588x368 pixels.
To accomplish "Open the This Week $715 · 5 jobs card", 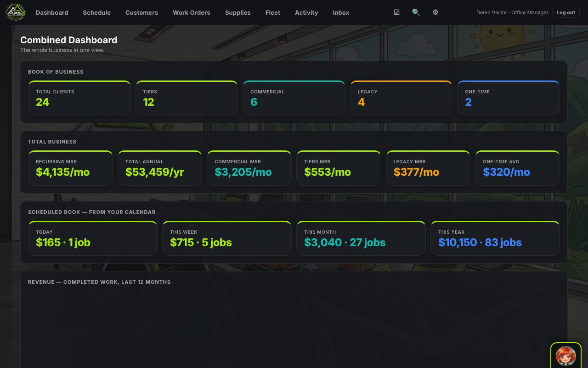I will click(x=227, y=238).
